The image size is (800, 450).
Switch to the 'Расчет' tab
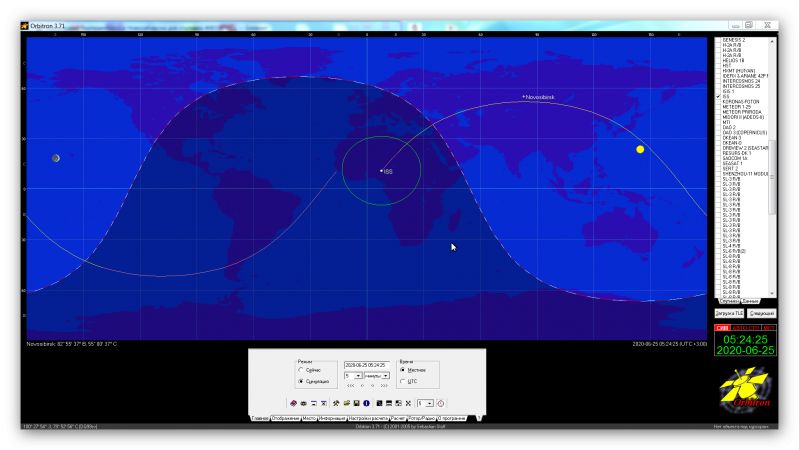point(398,418)
